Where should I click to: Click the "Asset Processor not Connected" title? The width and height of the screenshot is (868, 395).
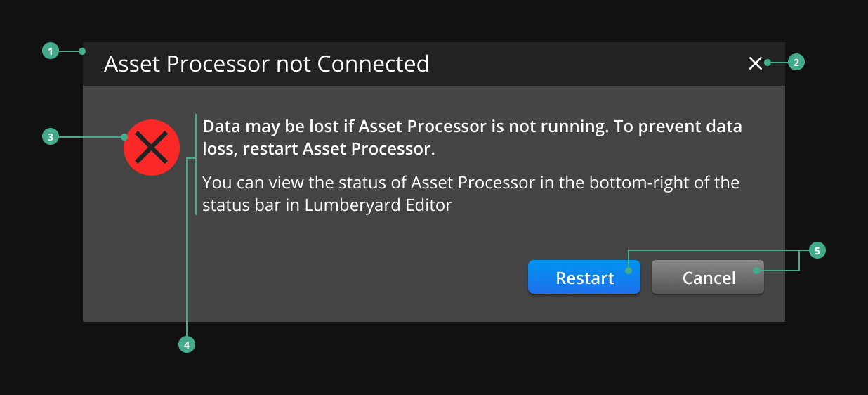pos(266,64)
